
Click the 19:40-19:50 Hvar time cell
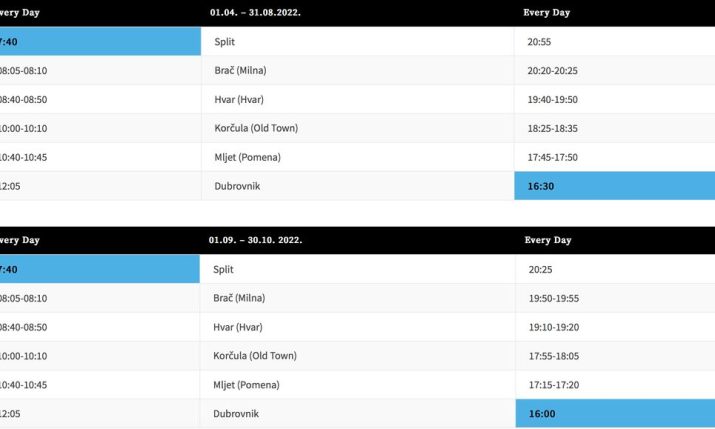tap(553, 100)
